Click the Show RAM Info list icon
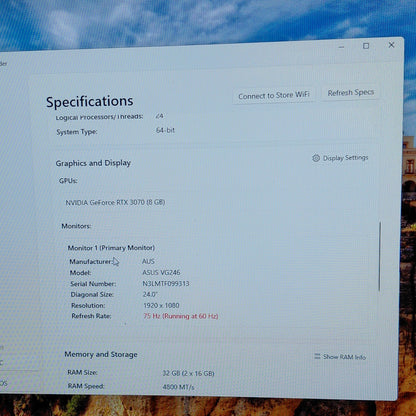Image resolution: width=416 pixels, height=416 pixels. [x=317, y=356]
